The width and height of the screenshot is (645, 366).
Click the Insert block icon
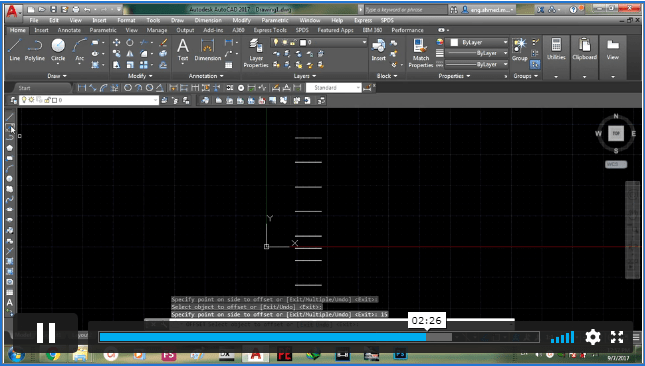(378, 49)
